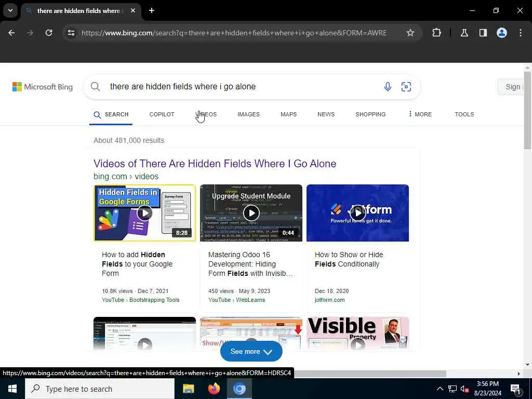The height and width of the screenshot is (399, 532).
Task: Open Firefox from the taskbar
Action: (214, 389)
